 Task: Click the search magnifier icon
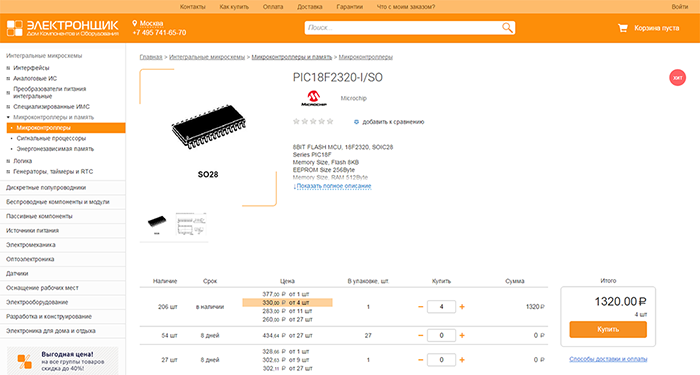[507, 28]
